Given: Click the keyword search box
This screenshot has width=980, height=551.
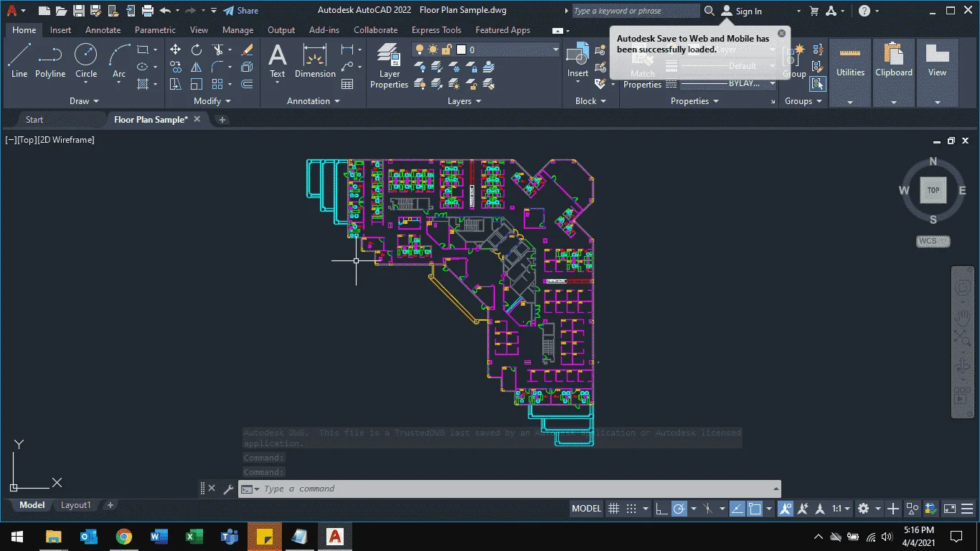Looking at the screenshot, I should 636,11.
